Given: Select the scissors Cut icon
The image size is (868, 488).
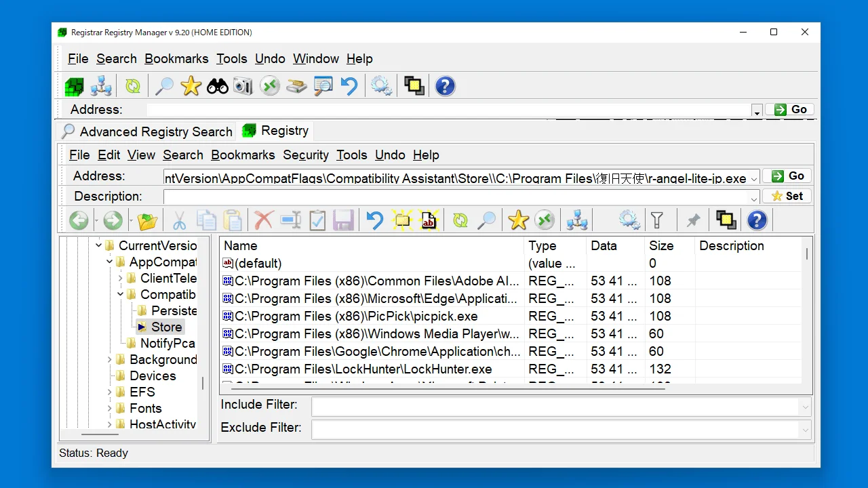Looking at the screenshot, I should pyautogui.click(x=178, y=220).
